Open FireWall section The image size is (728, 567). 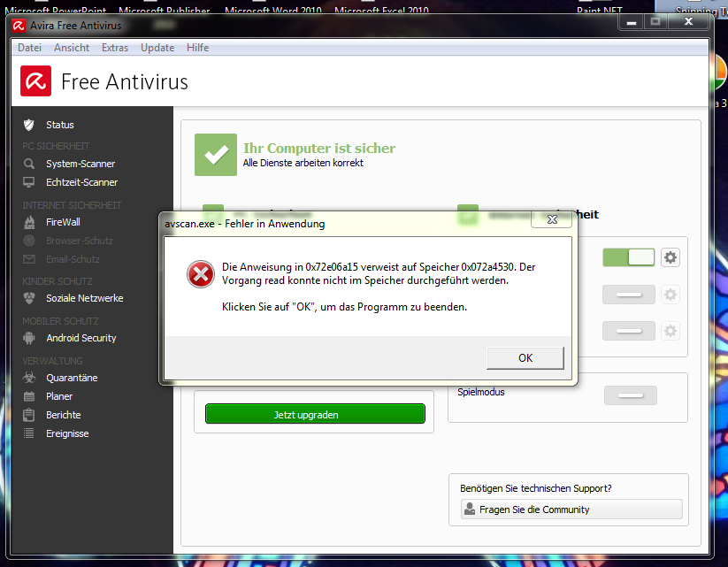63,222
